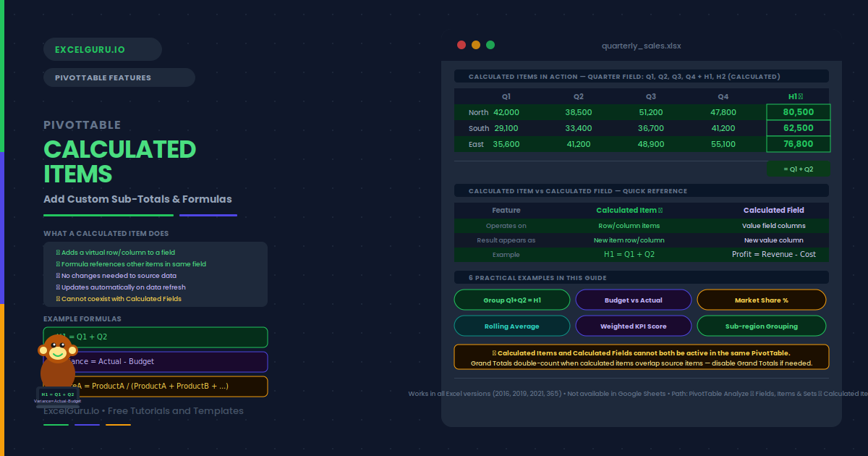The width and height of the screenshot is (868, 456).
Task: Select the East Q4 cell 55,100
Action: point(723,144)
